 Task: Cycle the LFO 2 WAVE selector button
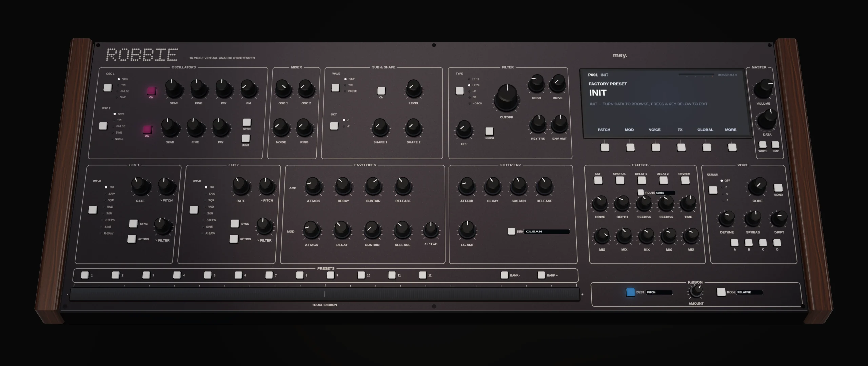click(x=194, y=210)
